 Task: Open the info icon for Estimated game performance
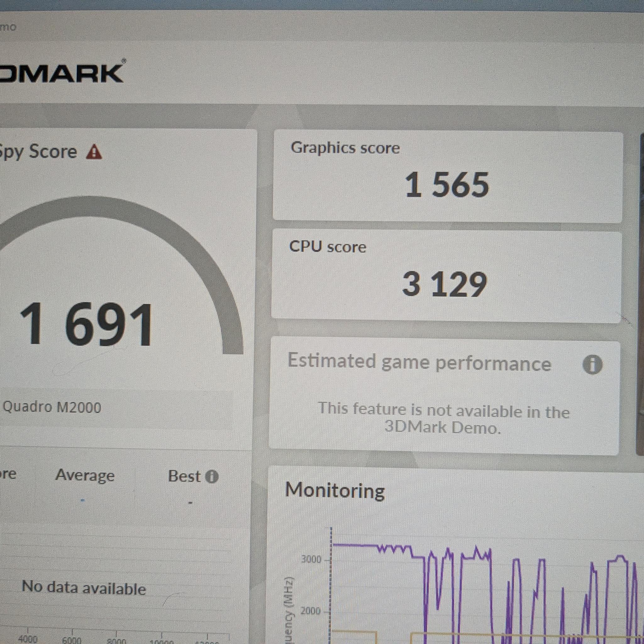pos(592,365)
